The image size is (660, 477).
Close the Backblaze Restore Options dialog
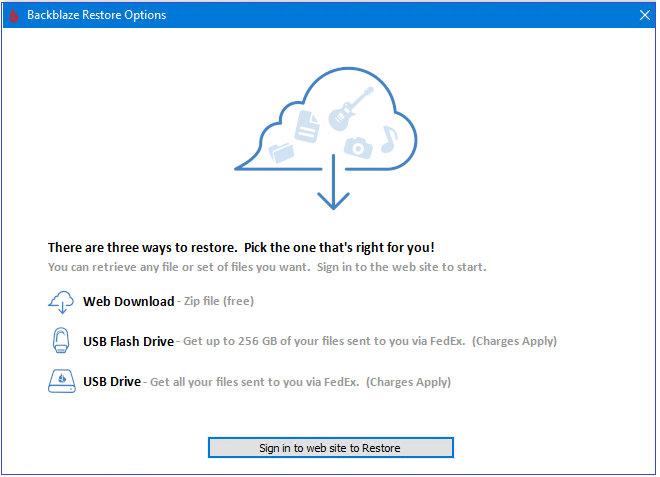644,15
